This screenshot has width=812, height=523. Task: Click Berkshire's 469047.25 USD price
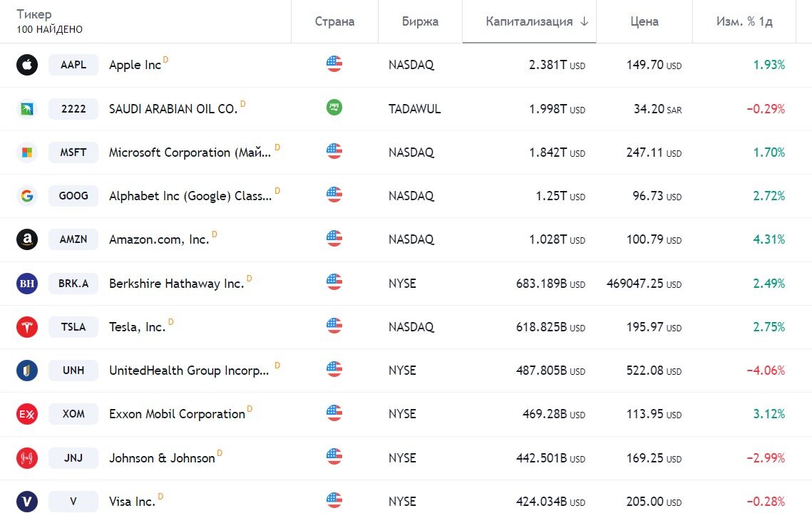(644, 284)
